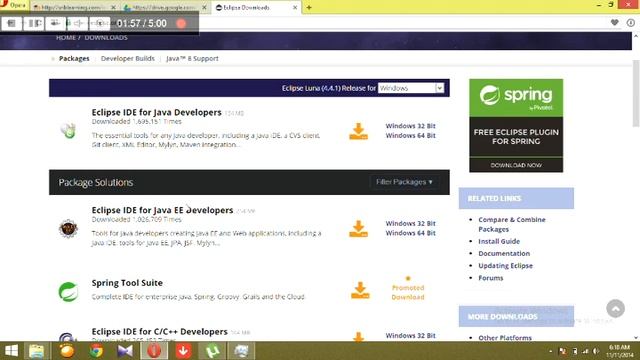Image resolution: width=640 pixels, height=360 pixels.
Task: Open File Explorer from the taskbar
Action: coord(37,351)
